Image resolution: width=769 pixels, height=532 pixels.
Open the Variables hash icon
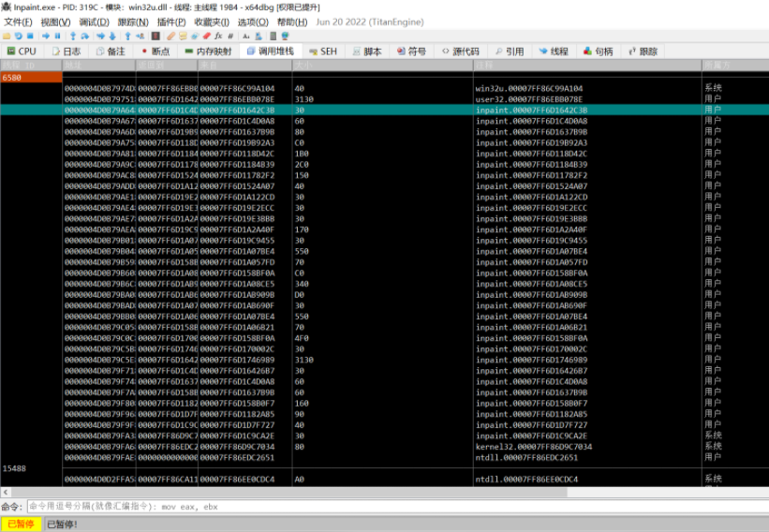coord(230,36)
